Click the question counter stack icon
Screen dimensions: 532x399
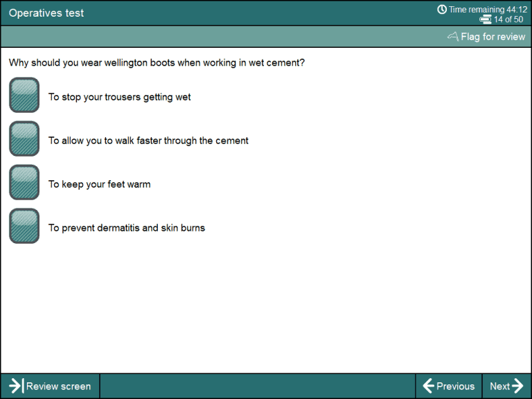click(x=486, y=19)
